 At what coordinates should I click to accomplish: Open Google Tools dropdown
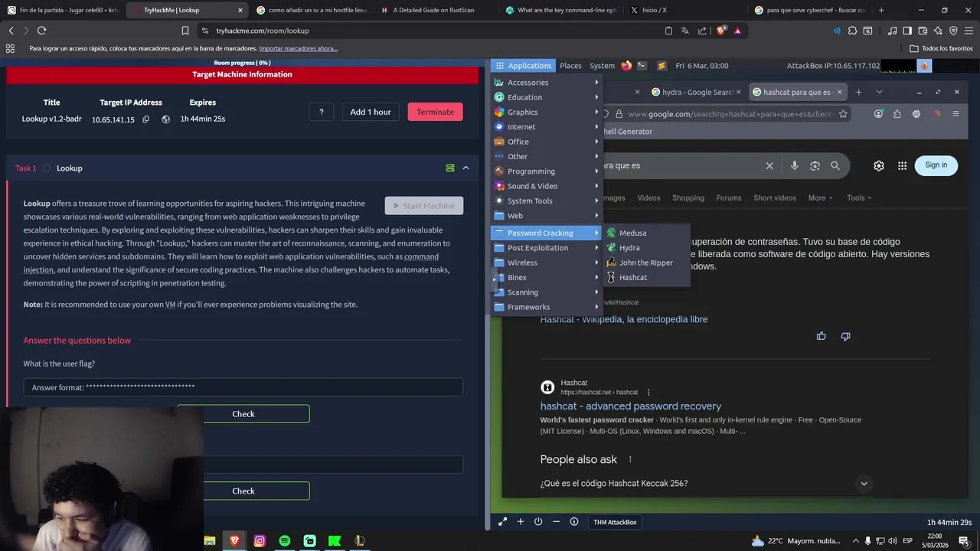pos(859,198)
